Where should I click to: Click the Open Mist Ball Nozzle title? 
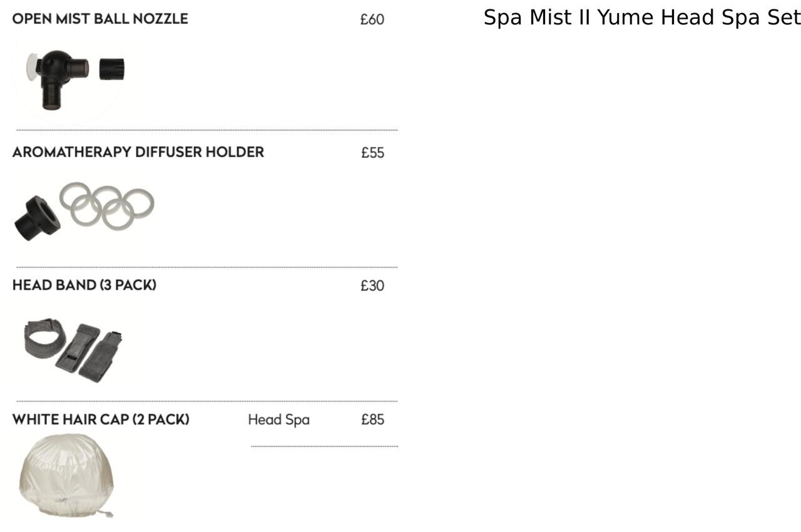[x=100, y=19]
